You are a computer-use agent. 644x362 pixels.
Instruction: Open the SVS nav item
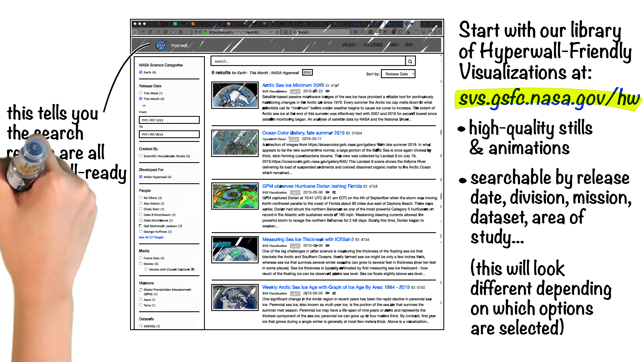409,45
